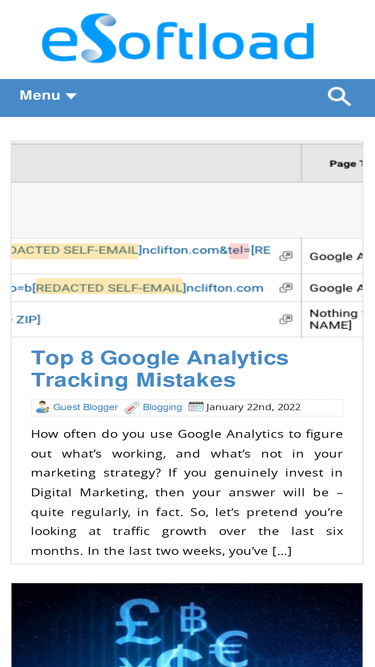Click the pencil category icon
The width and height of the screenshot is (375, 667).
coord(132,408)
